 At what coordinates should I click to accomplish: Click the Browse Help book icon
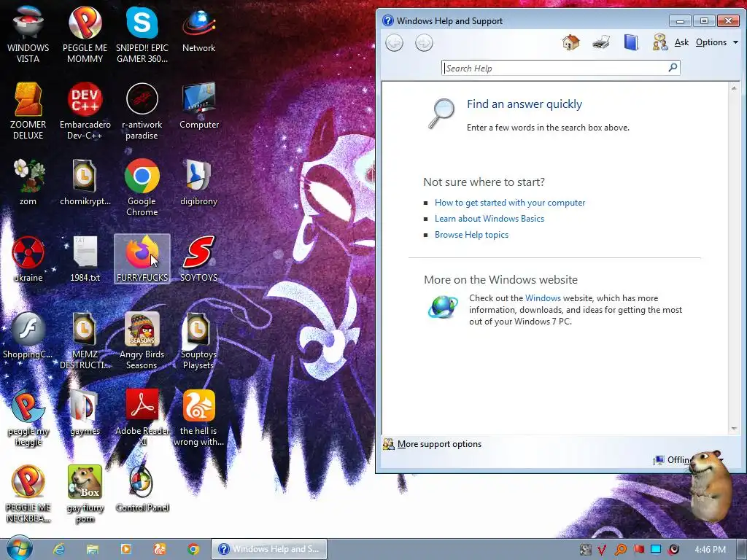click(x=631, y=42)
